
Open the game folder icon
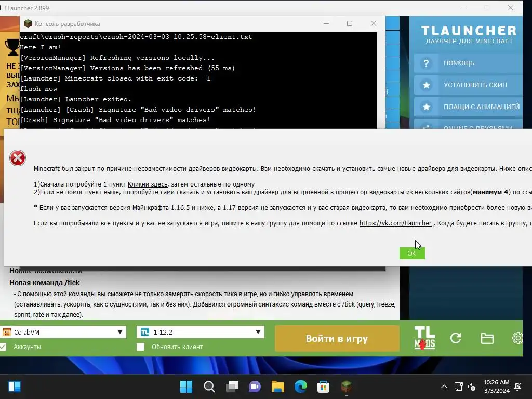[x=487, y=338]
